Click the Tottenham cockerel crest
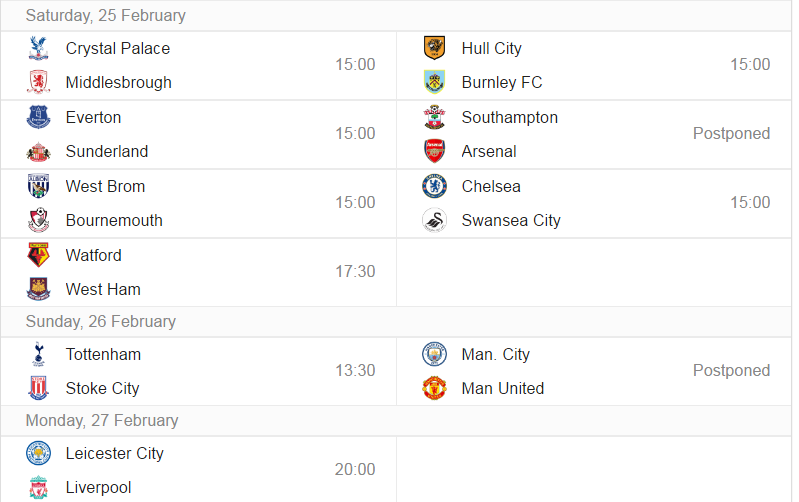 click(38, 354)
